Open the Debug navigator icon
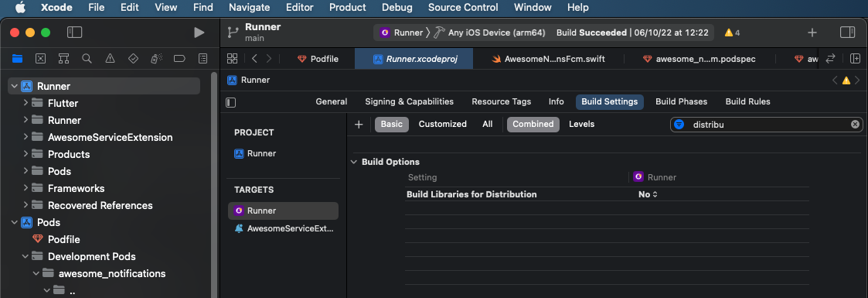Screen dimensions: 868x298 click(x=156, y=58)
